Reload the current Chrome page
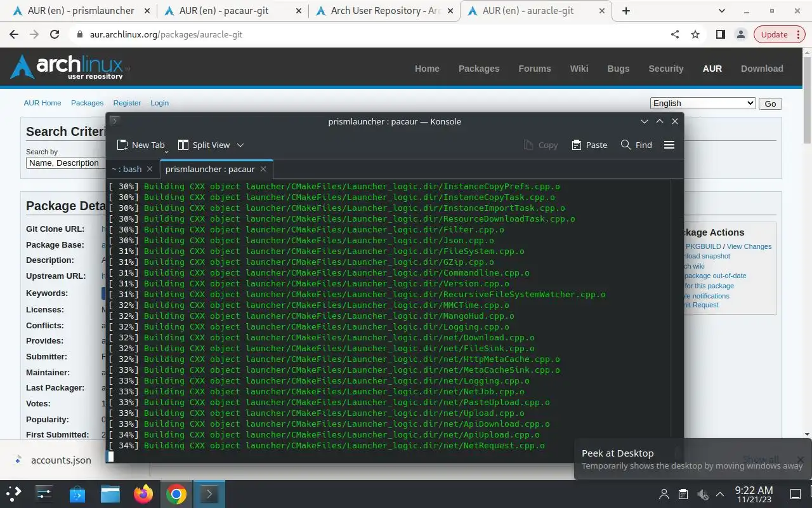Image resolution: width=812 pixels, height=508 pixels. click(x=55, y=34)
